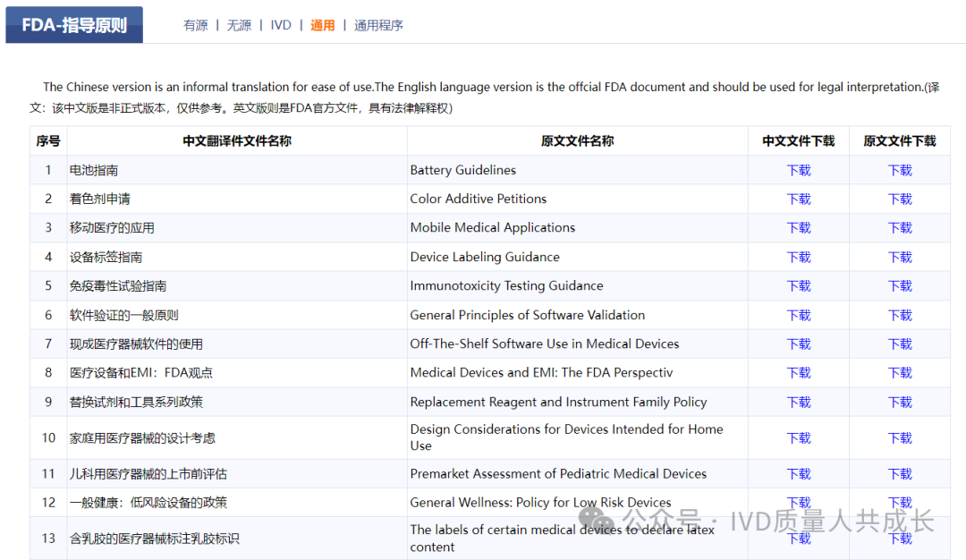Select Premarket Assessment of Pediatric Medical Devices
The width and height of the screenshot is (966, 560).
coord(558,474)
